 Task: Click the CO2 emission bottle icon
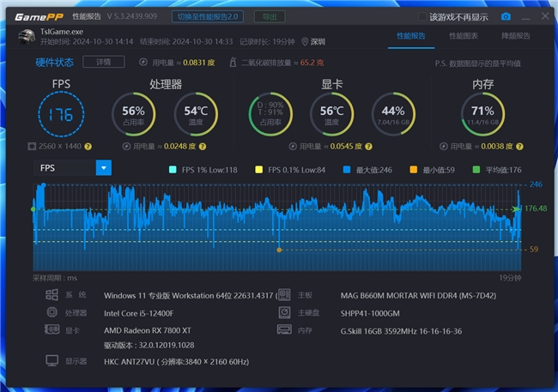[234, 63]
